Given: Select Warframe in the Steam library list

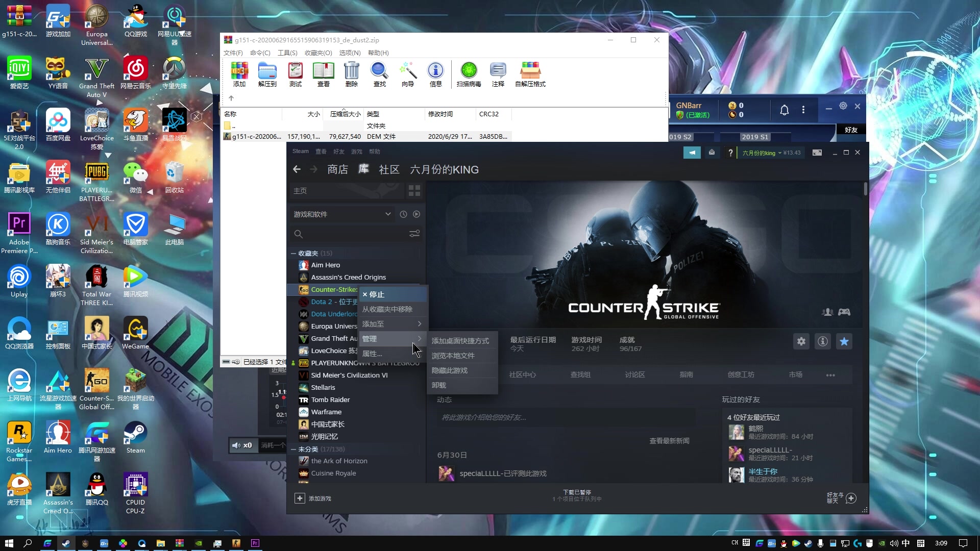Looking at the screenshot, I should pyautogui.click(x=326, y=412).
